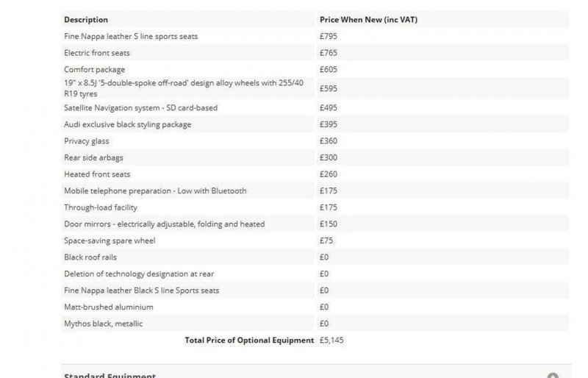Select the Fine Nappa leather S line sports seats row

coord(315,37)
